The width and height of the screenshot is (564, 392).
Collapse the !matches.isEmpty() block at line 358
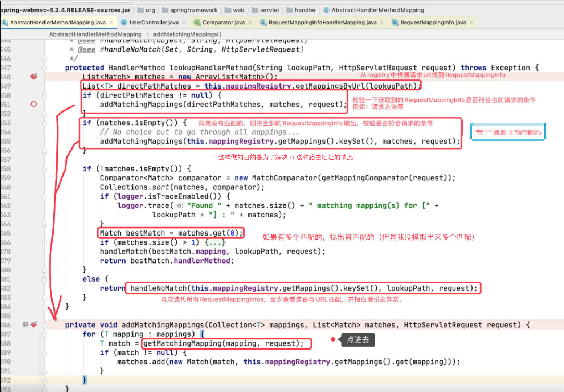44,169
